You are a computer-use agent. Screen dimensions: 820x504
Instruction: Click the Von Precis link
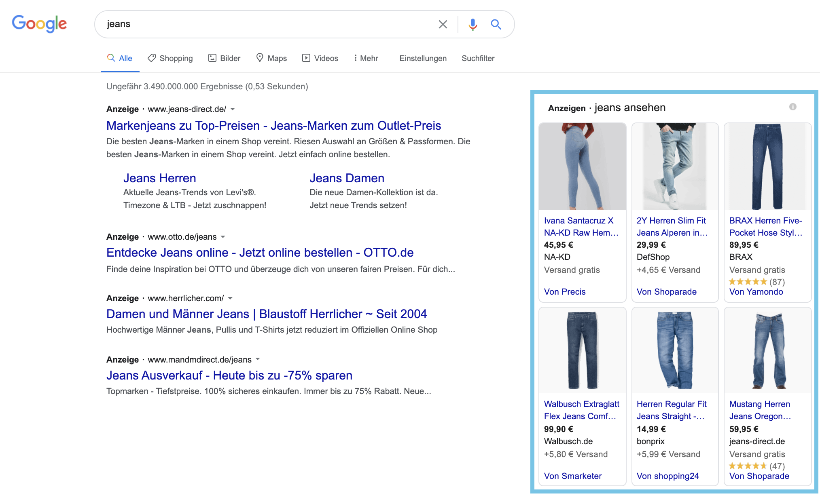tap(565, 292)
